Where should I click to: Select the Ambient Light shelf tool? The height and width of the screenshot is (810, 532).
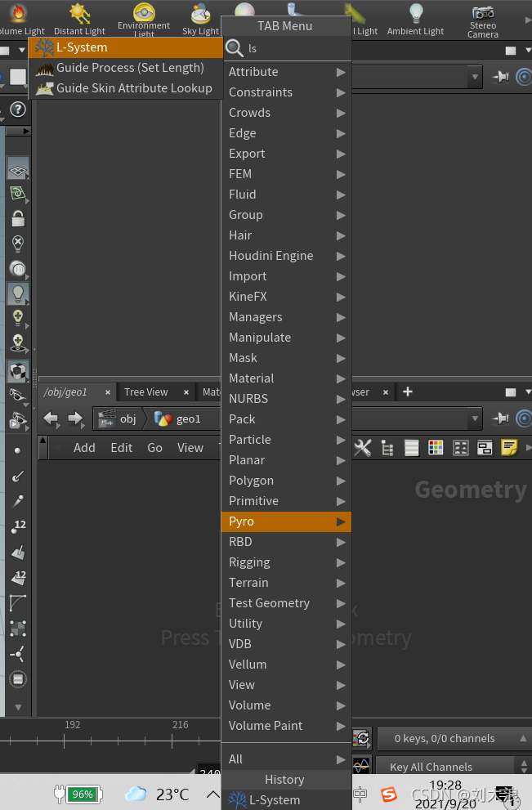[x=415, y=20]
